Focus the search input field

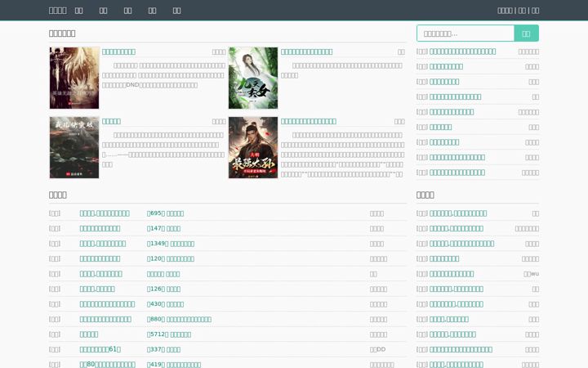[465, 34]
